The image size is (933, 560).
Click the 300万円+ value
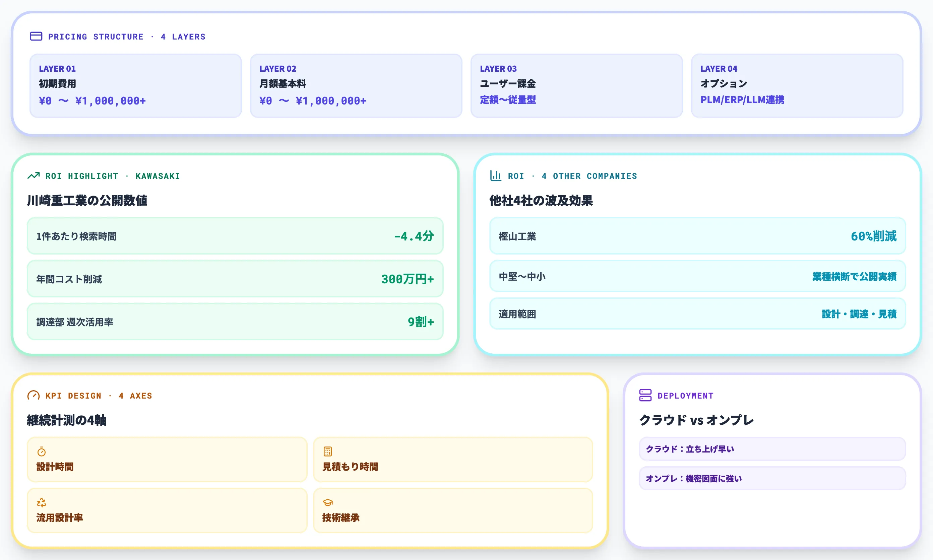(x=408, y=279)
